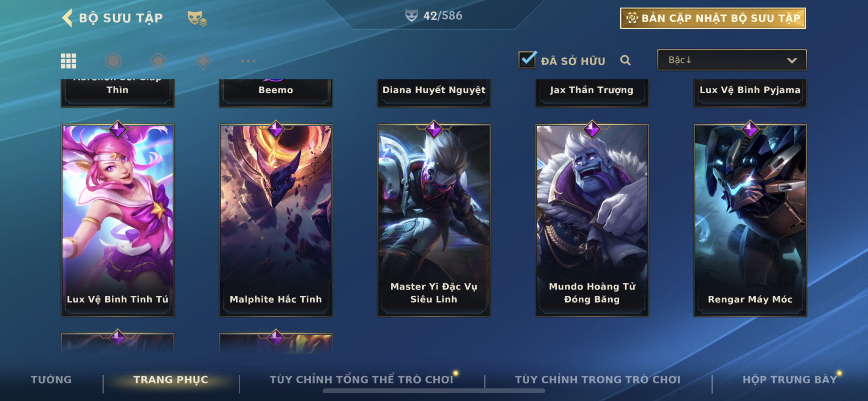Select the Lux Vệ Binh Tinh Tú skin
The width and height of the screenshot is (868, 401).
[x=118, y=221]
